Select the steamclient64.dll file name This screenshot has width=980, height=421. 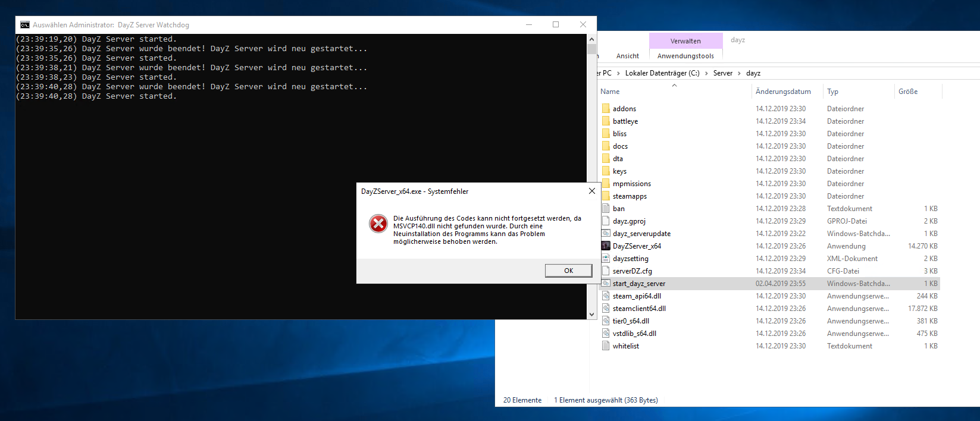tap(639, 309)
